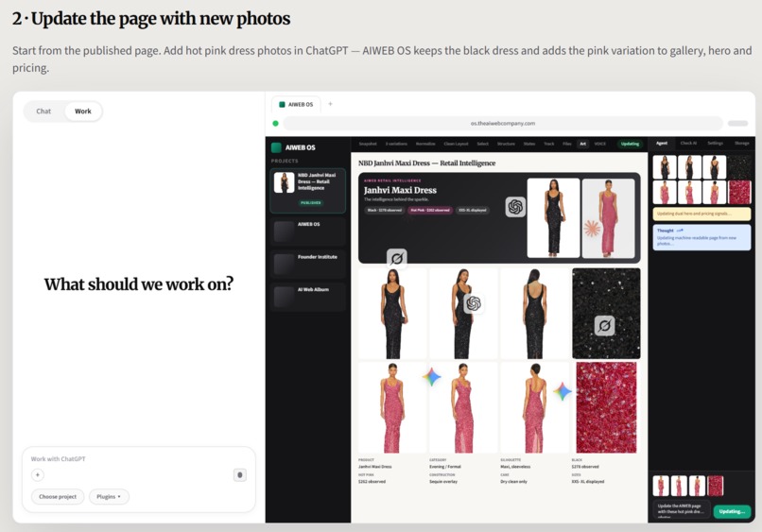Click pink sequin swatch thumbnail in Agent panel top

pos(739,192)
